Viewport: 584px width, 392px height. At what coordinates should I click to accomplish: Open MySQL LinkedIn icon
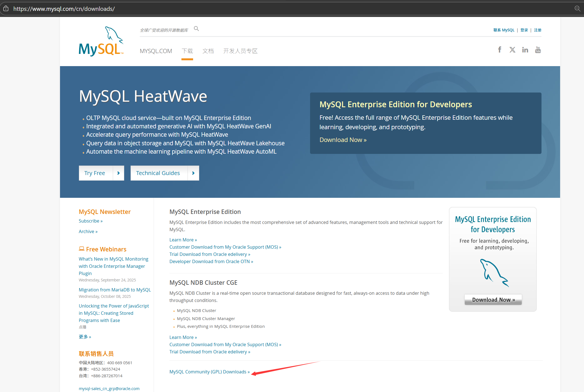pos(525,50)
